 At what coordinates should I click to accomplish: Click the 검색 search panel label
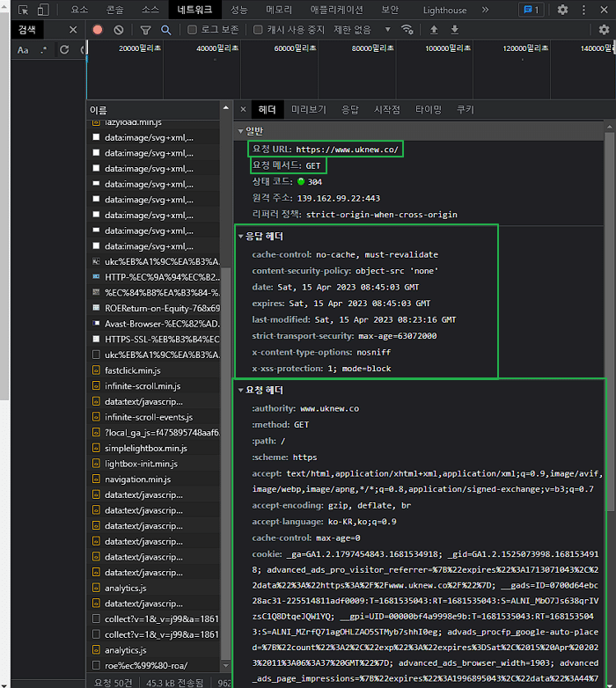[x=27, y=30]
